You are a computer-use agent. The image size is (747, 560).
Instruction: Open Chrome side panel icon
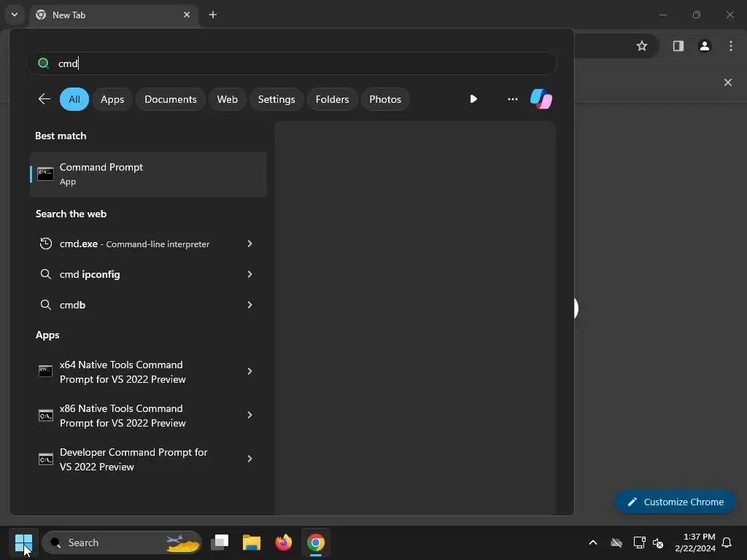tap(678, 46)
